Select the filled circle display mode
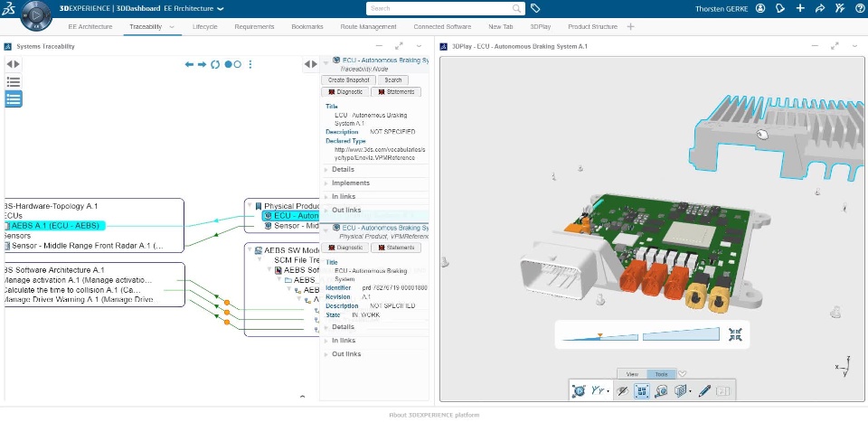Image resolution: width=868 pixels, height=422 pixels. click(228, 65)
